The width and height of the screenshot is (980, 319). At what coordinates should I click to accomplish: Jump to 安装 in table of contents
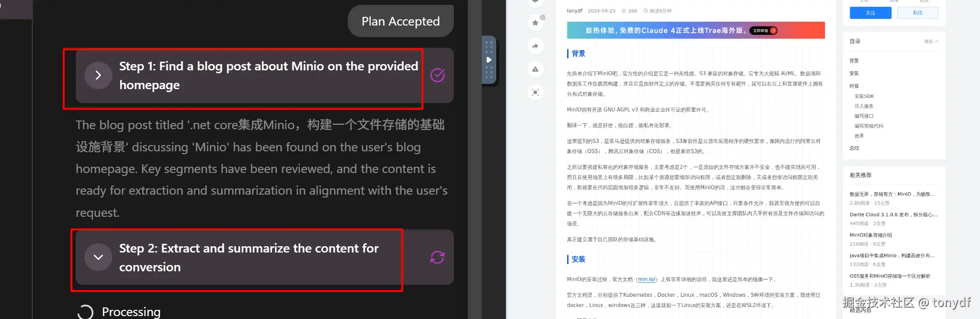point(854,73)
